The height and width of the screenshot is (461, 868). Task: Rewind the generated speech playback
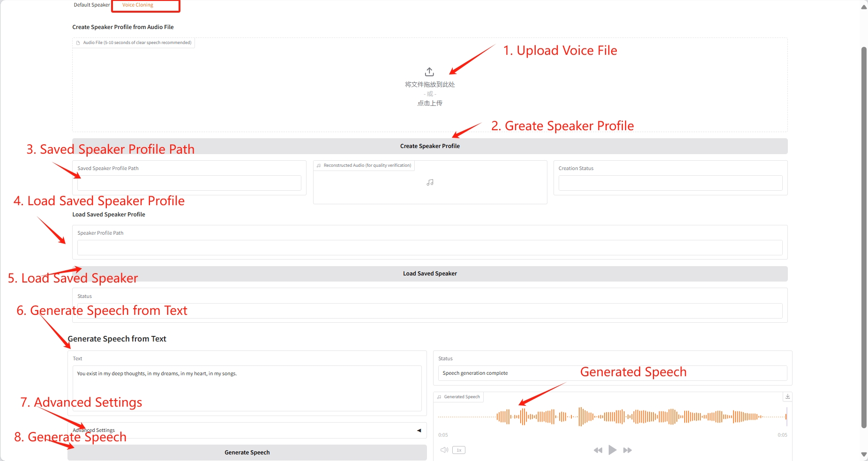(x=598, y=450)
